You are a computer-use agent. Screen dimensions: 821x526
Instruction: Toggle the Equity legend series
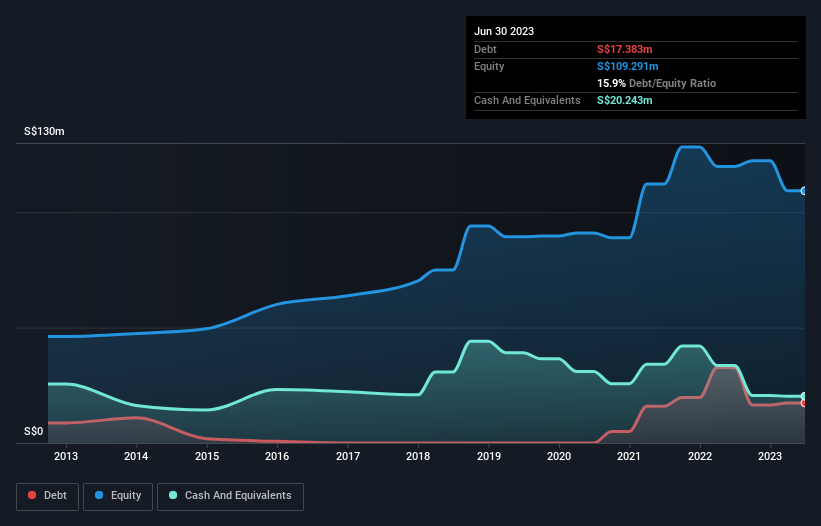click(118, 496)
